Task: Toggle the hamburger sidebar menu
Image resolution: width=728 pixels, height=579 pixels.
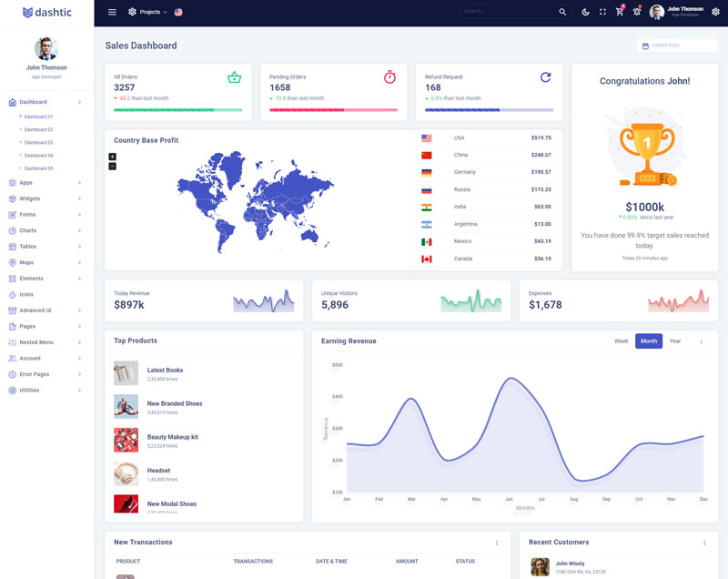Action: coord(112,12)
